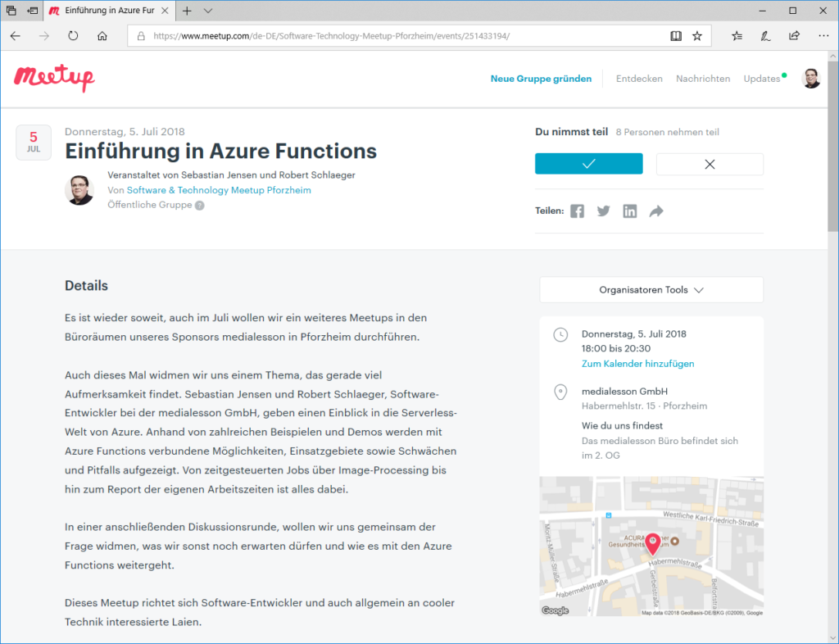
Task: Click Neue Gruppe gründen link
Action: [x=541, y=79]
